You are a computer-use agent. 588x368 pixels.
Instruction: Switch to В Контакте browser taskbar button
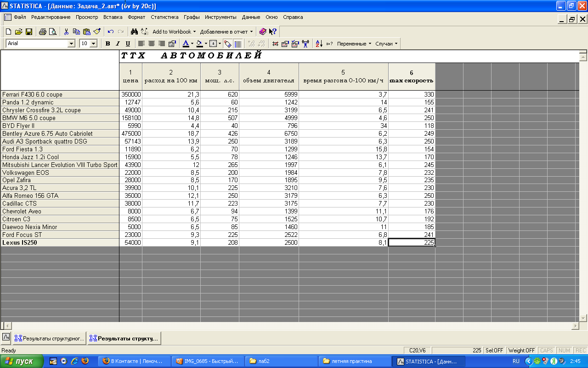click(x=134, y=361)
